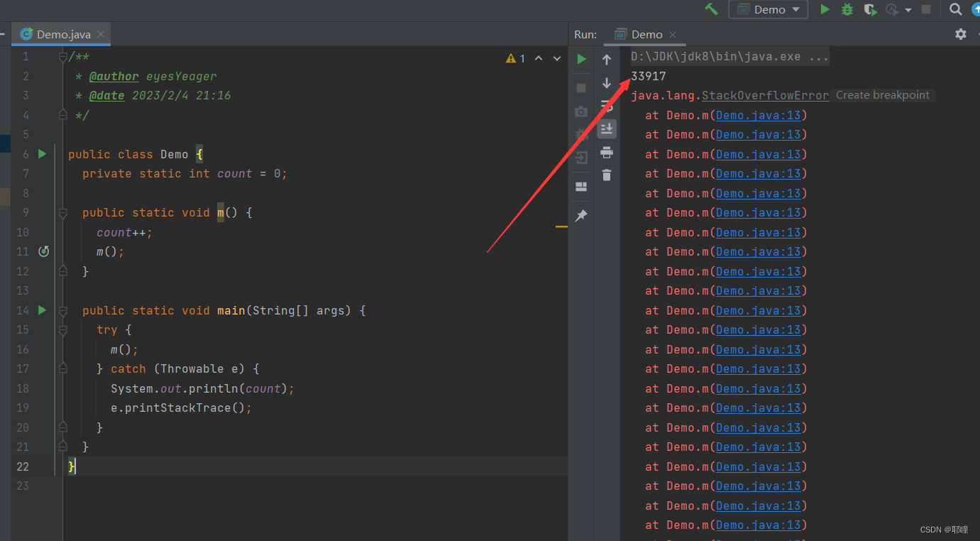Run Demo with coverage icon

(869, 9)
